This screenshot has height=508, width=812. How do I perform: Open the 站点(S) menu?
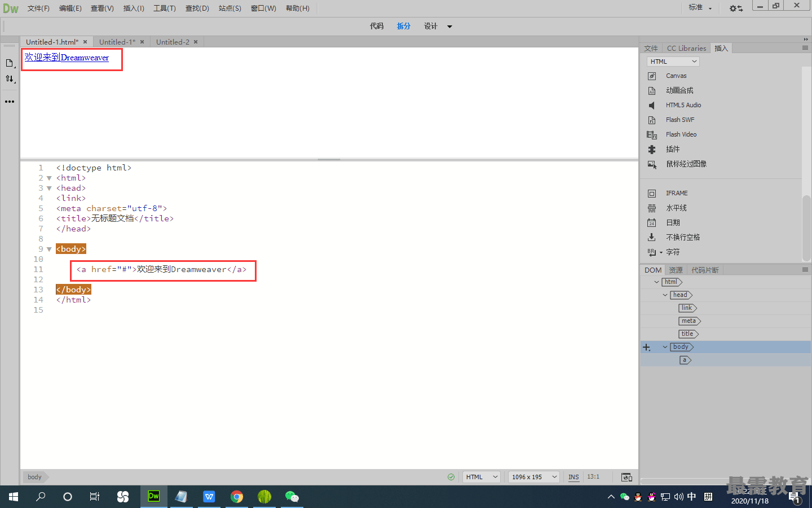(230, 8)
